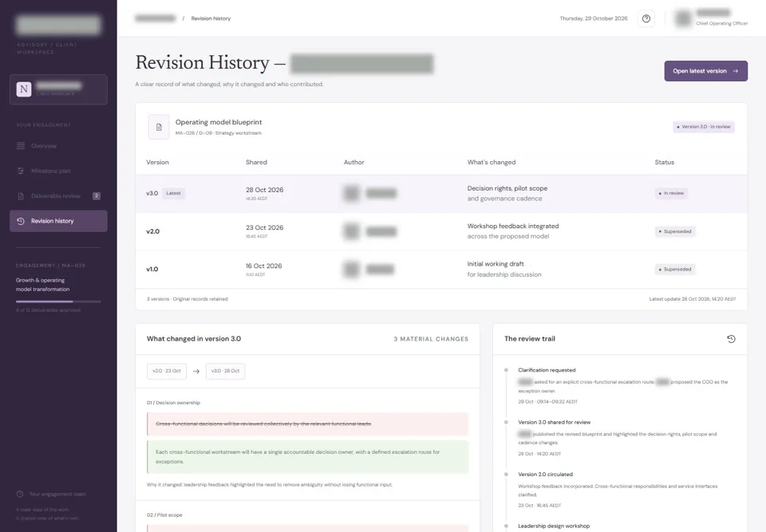Screen dimensions: 766x532
Task: Click the Thursday, 29 October 2026 date
Action: 593,18
